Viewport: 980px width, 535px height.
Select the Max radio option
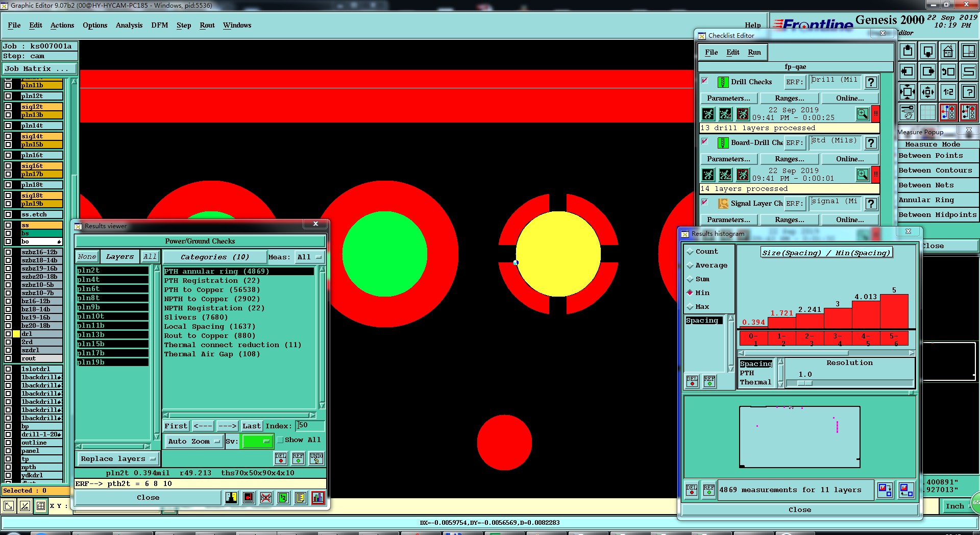pos(690,307)
